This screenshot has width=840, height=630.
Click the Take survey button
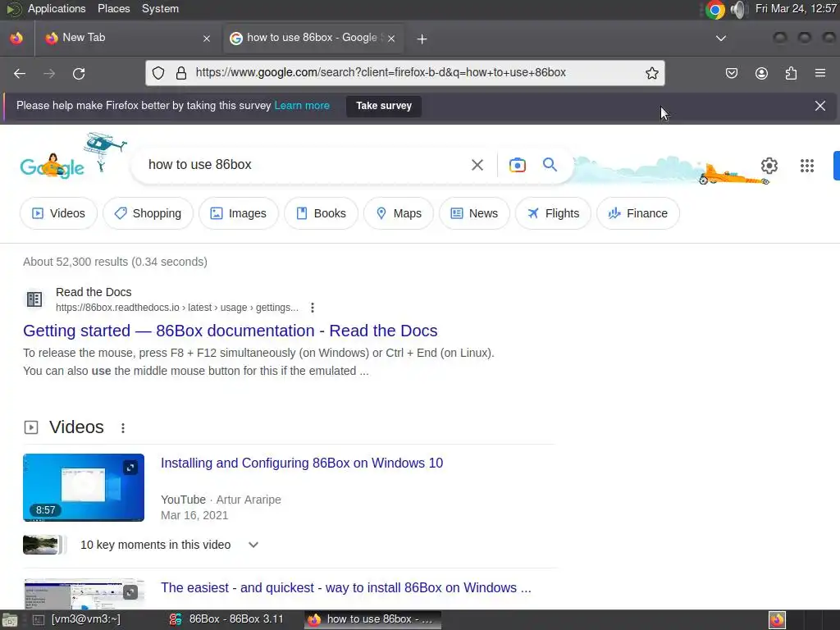point(384,106)
